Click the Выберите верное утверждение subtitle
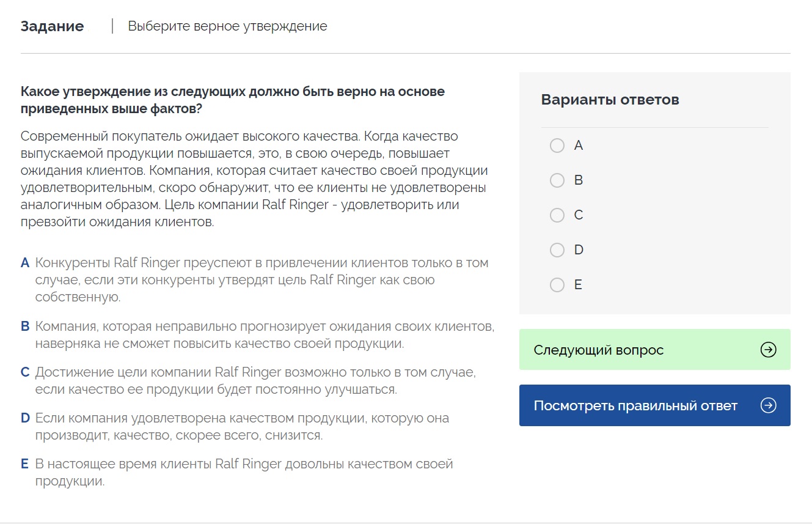The width and height of the screenshot is (812, 524). (x=227, y=26)
